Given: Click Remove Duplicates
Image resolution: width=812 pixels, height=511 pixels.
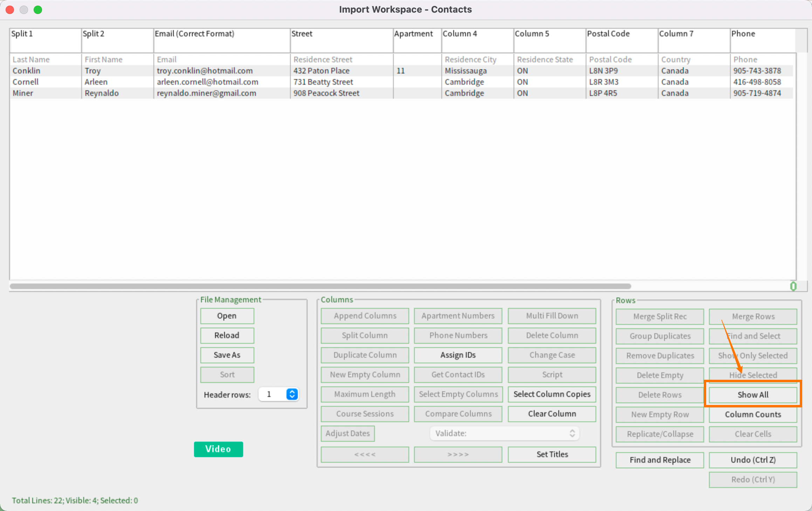Looking at the screenshot, I should coord(660,356).
